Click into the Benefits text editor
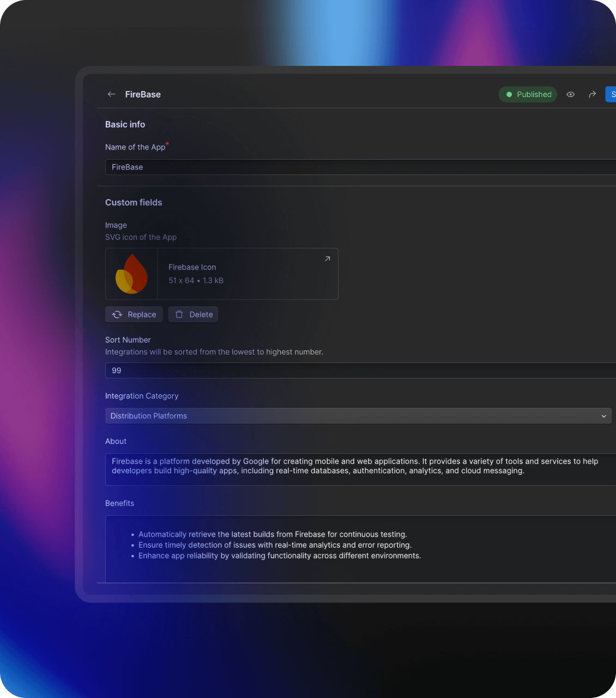616x698 pixels. tap(360, 549)
